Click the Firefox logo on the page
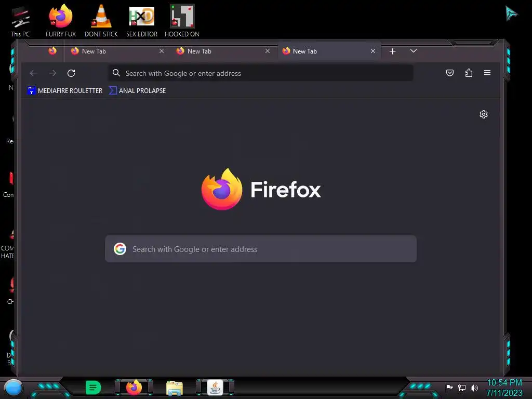 [261, 189]
